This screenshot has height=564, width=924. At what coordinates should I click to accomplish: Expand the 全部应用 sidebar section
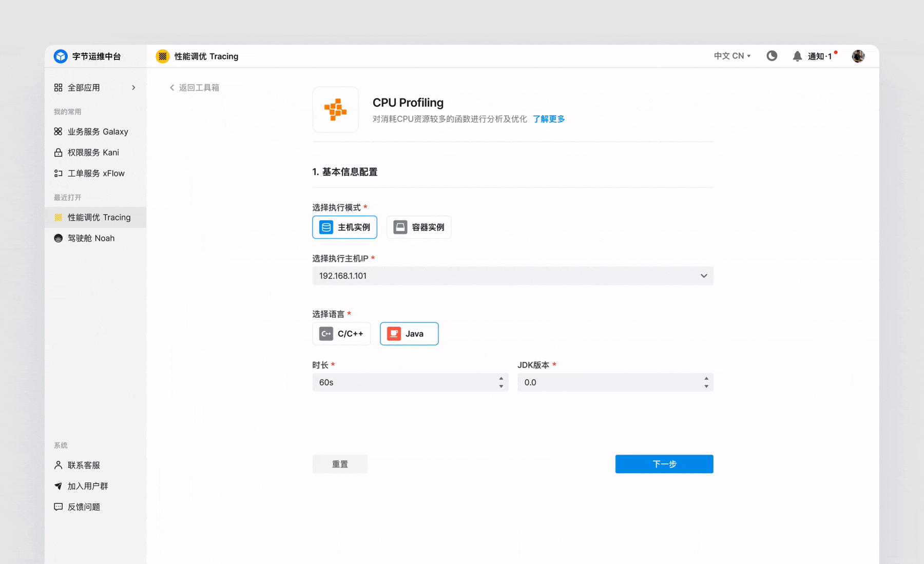click(x=133, y=87)
